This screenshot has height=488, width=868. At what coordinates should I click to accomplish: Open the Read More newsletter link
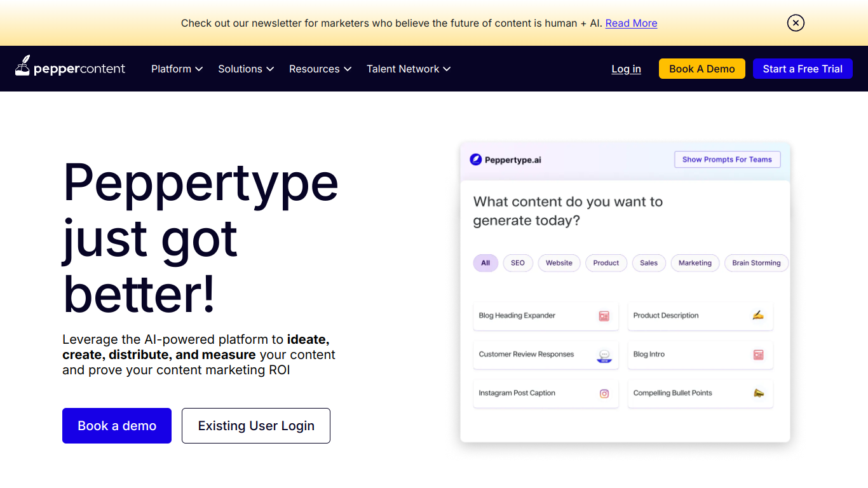coord(631,23)
